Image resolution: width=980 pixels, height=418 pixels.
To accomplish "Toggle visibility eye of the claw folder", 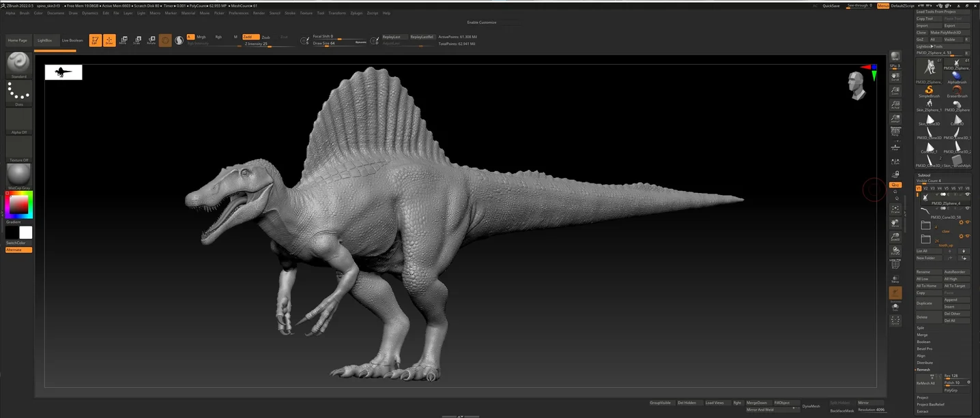I will [967, 222].
